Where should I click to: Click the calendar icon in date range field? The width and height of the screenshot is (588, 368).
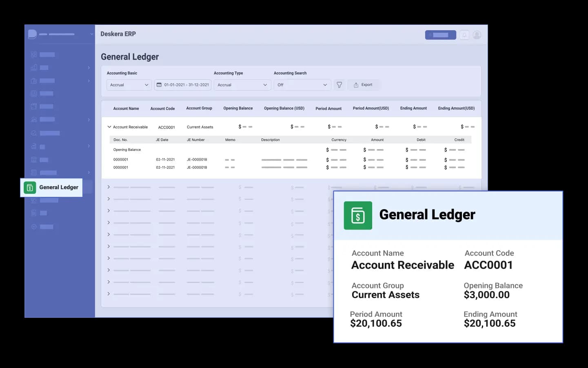(159, 85)
